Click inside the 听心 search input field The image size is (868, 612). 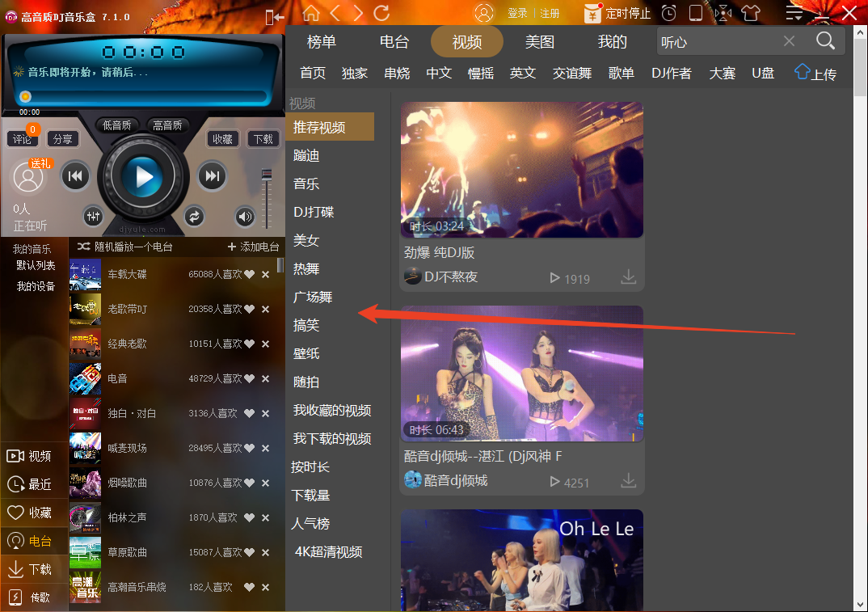727,40
